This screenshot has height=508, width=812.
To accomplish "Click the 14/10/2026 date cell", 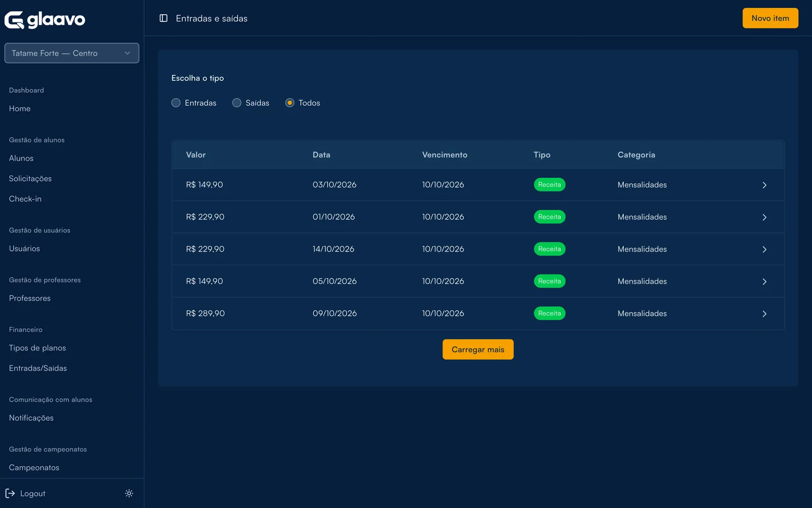I will (x=333, y=249).
